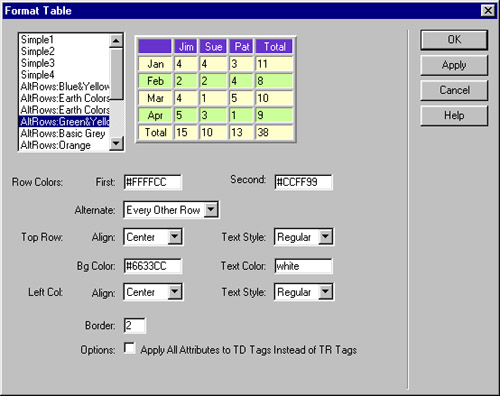Click the Sue header in preview table
500x396 pixels.
tap(213, 46)
